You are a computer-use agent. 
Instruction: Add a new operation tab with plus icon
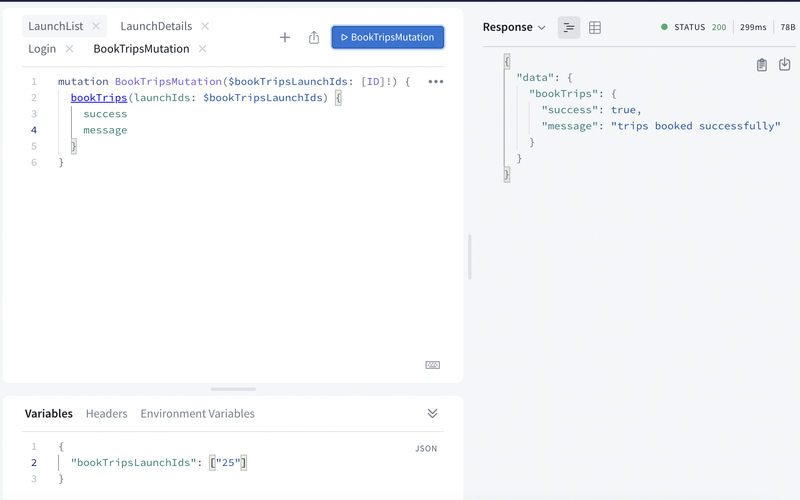285,37
